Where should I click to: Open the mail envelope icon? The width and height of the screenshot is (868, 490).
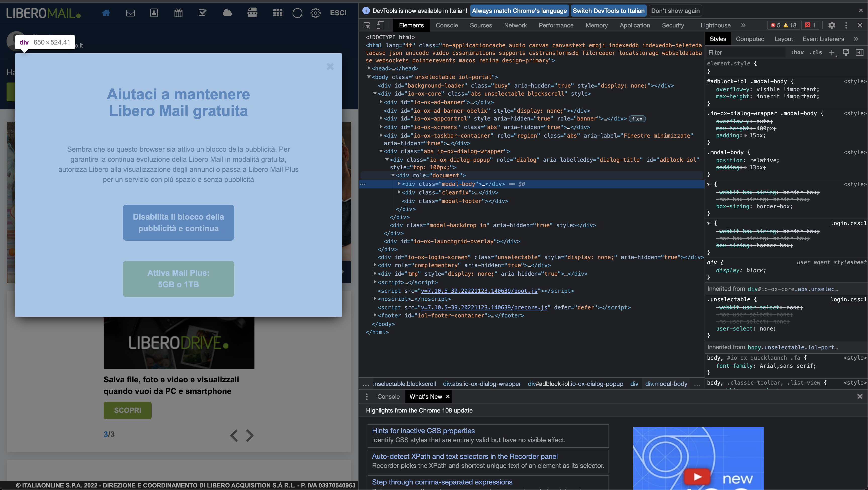(x=131, y=13)
